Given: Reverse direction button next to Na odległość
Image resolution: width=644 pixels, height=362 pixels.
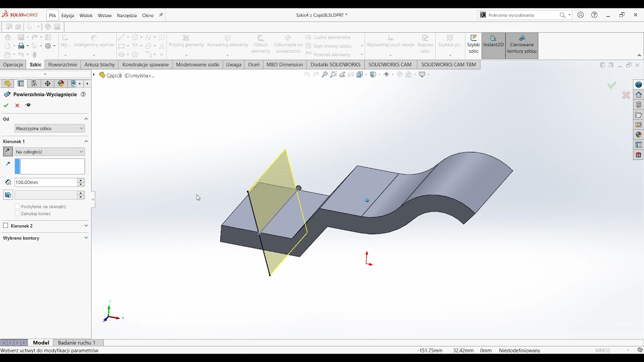Looking at the screenshot, I should [x=8, y=151].
